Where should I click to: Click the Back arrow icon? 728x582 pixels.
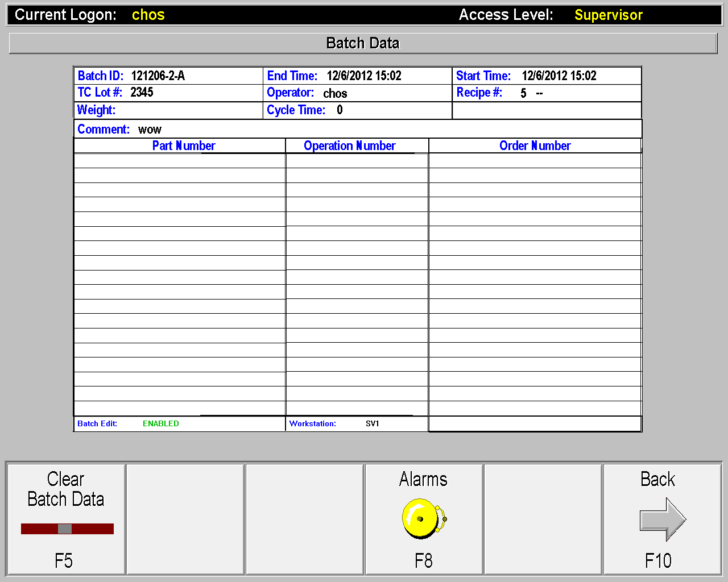pos(663,519)
